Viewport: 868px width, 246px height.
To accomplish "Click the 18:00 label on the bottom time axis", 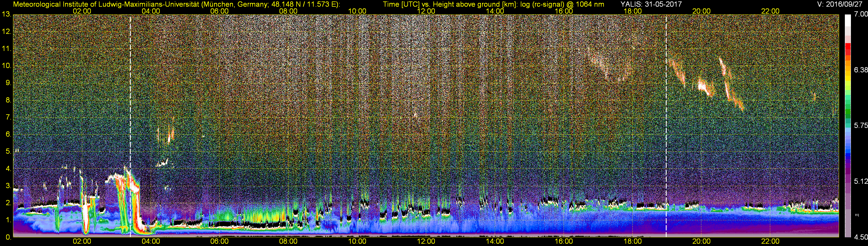I will coord(632,241).
